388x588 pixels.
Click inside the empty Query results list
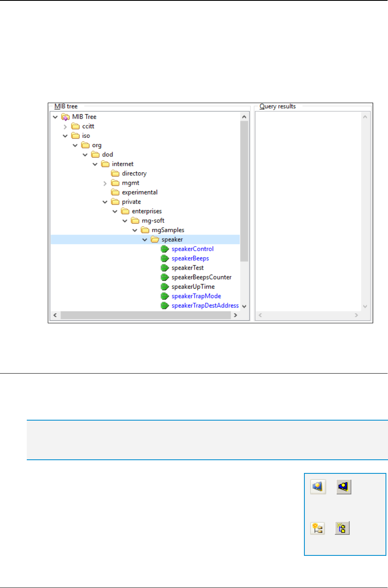(308, 211)
